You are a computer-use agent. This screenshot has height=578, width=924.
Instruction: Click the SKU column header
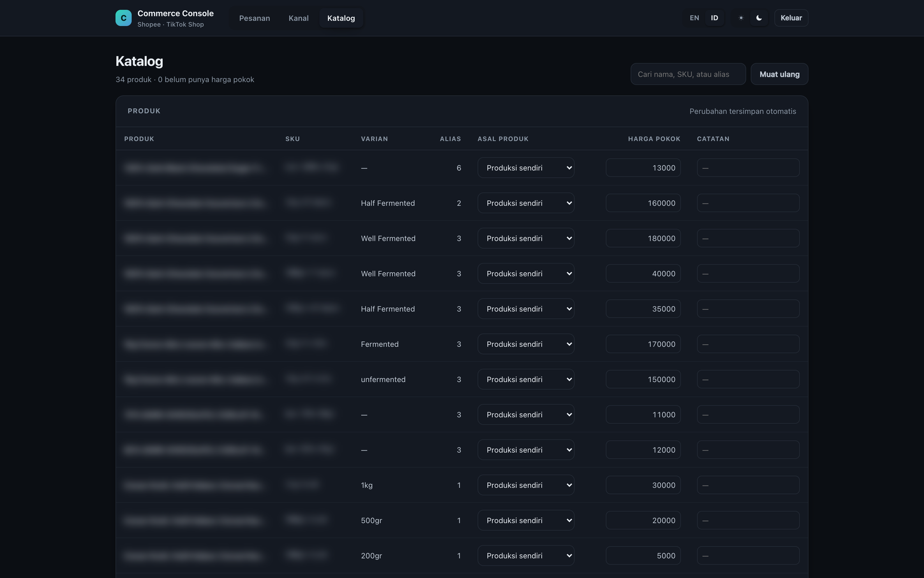tap(293, 139)
